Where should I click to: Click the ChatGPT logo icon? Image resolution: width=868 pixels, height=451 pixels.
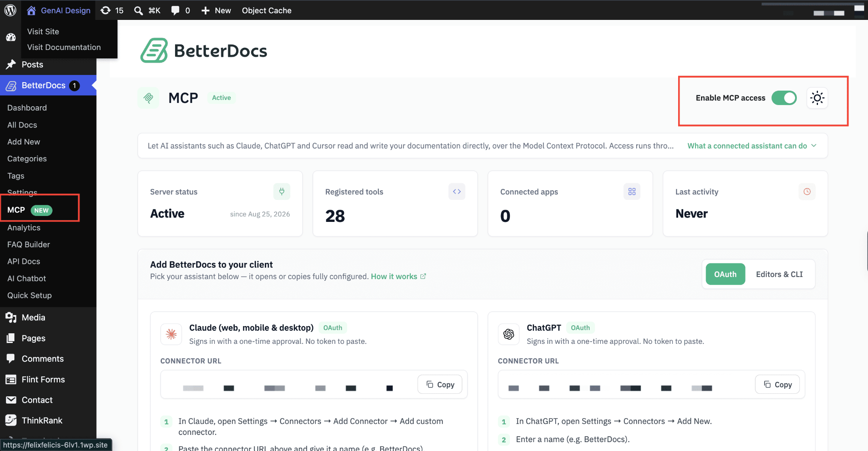509,334
